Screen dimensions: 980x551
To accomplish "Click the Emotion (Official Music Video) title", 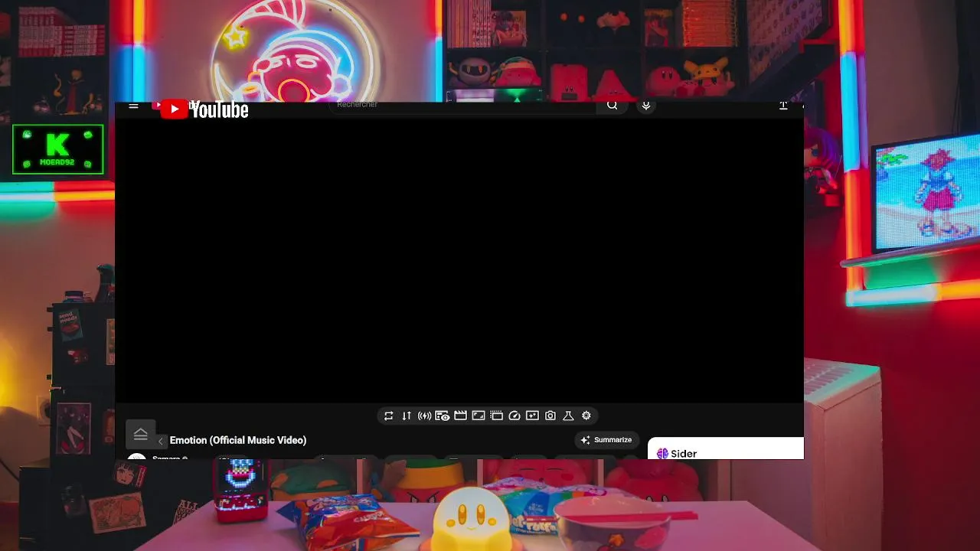I will (x=238, y=440).
